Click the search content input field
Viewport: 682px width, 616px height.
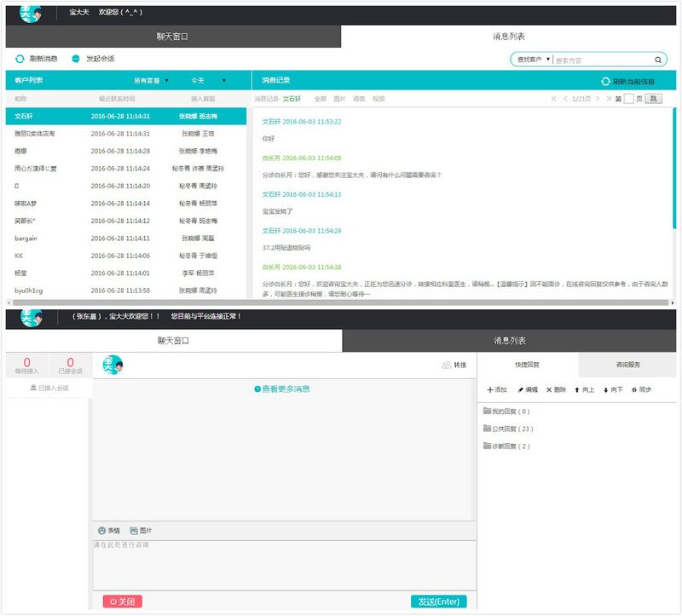click(604, 60)
